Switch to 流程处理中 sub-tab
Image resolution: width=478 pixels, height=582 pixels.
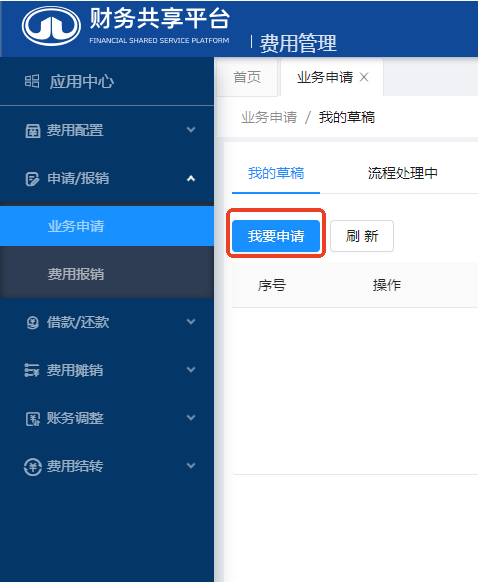403,173
